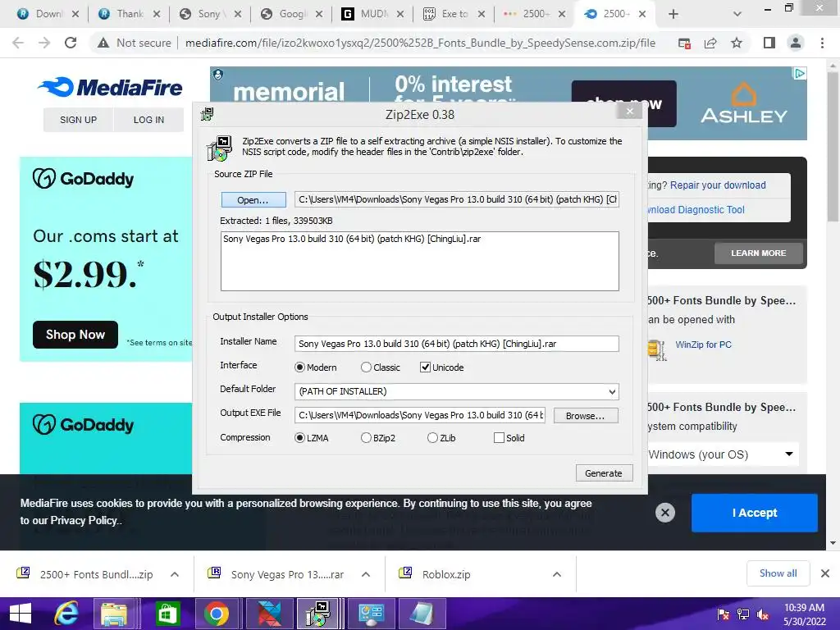Image resolution: width=840 pixels, height=630 pixels.
Task: Click the browser forward arrow
Action: (x=44, y=43)
